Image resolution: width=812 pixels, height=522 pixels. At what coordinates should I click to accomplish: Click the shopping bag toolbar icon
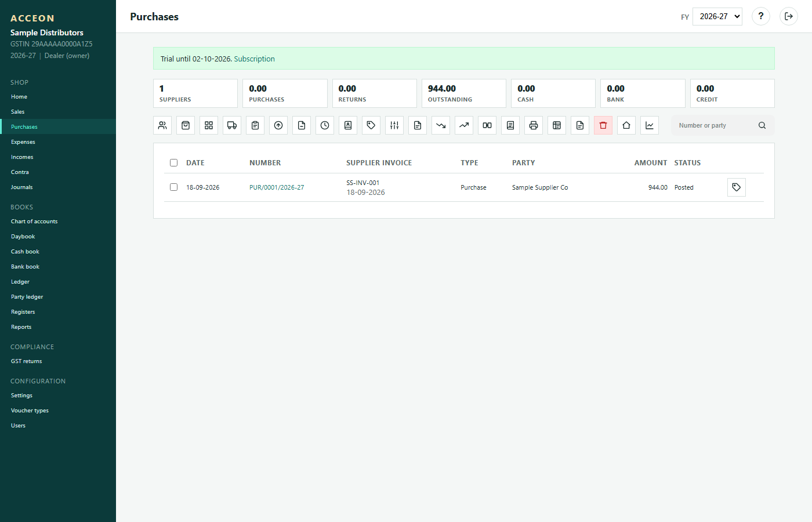point(186,125)
